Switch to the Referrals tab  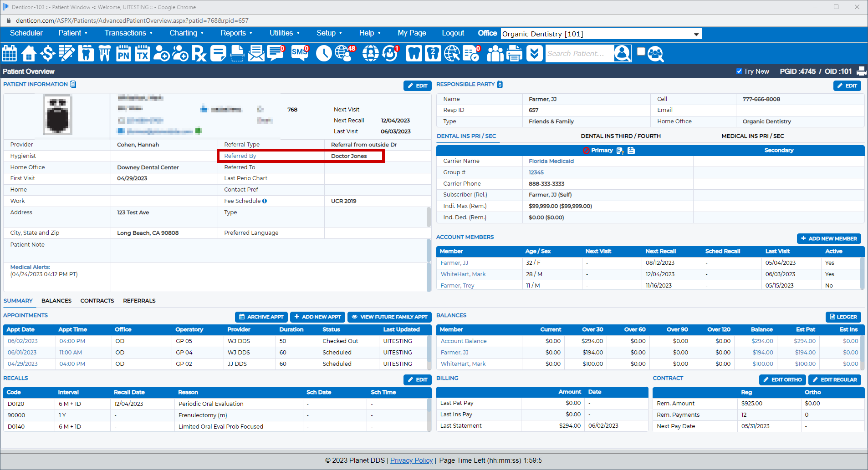click(139, 301)
